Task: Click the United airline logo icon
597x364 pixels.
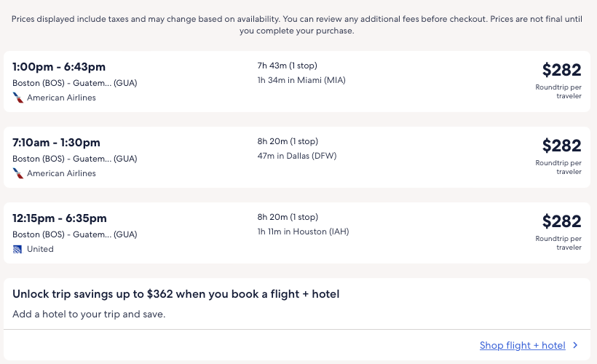Action: point(18,249)
